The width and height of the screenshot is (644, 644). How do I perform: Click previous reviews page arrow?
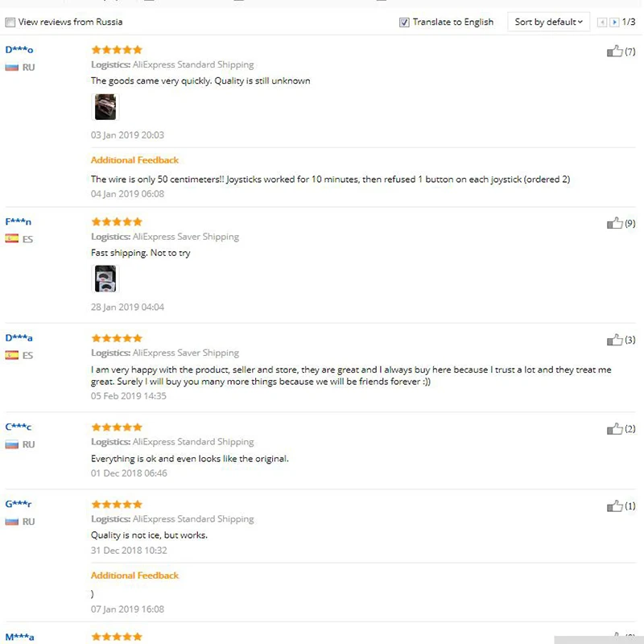[601, 23]
